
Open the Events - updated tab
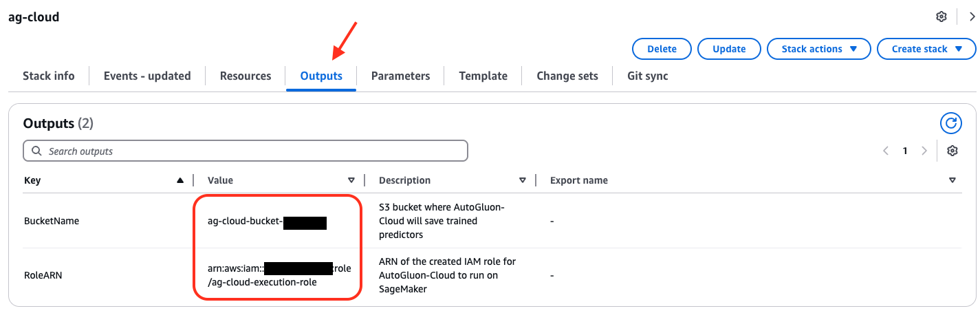pyautogui.click(x=147, y=76)
